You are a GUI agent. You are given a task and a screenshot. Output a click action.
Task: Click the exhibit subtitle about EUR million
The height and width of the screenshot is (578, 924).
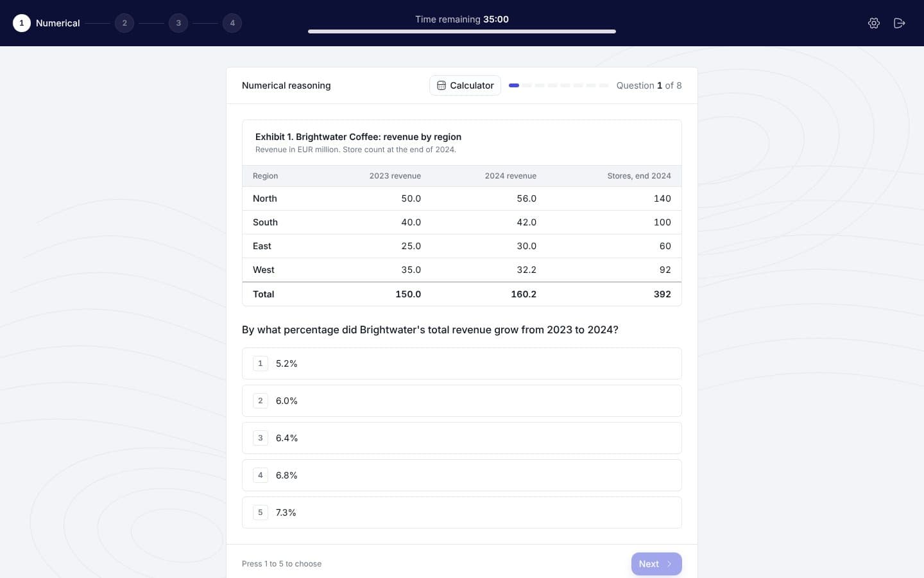[355, 150]
